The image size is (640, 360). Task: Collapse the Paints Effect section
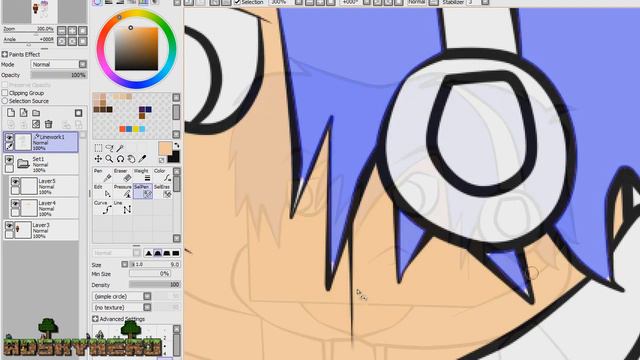(x=5, y=54)
